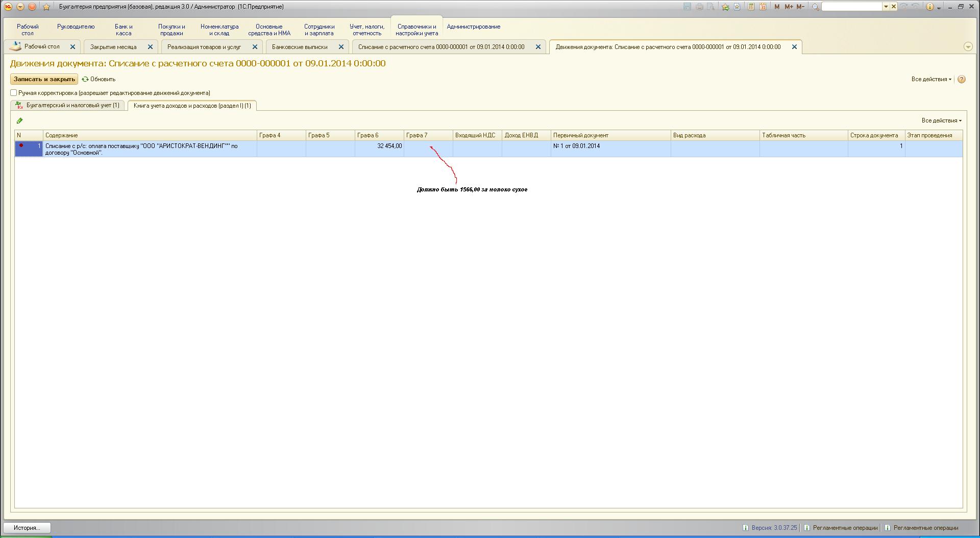
Task: Click the Записать и закрыть button
Action: (x=44, y=79)
